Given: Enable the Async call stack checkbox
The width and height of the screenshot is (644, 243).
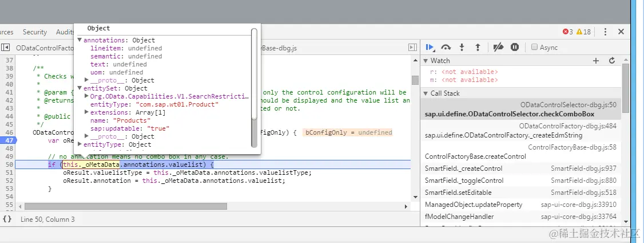Looking at the screenshot, I should pos(534,47).
